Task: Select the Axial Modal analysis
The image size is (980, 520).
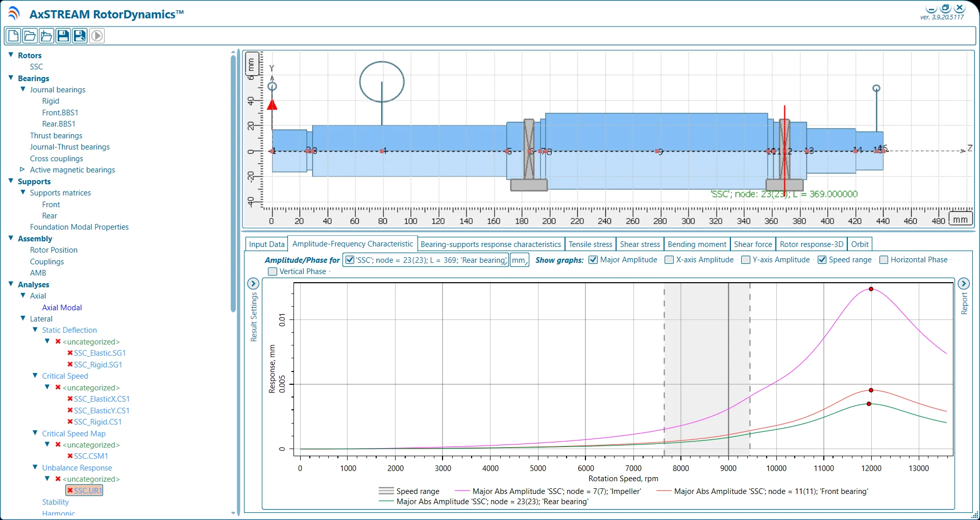Action: pyautogui.click(x=62, y=307)
